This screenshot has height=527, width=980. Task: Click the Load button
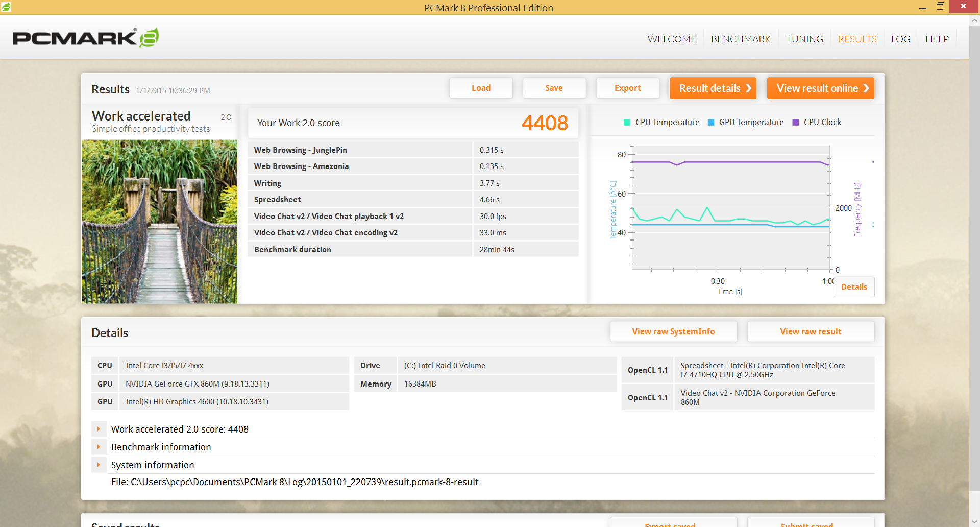point(481,88)
